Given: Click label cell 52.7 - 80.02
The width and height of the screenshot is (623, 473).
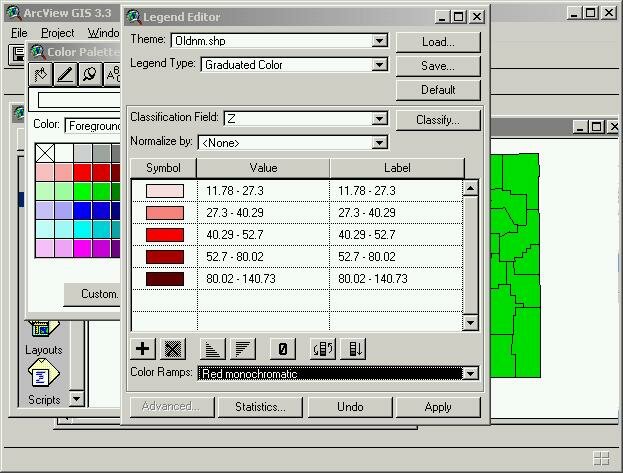Looking at the screenshot, I should pyautogui.click(x=396, y=257).
